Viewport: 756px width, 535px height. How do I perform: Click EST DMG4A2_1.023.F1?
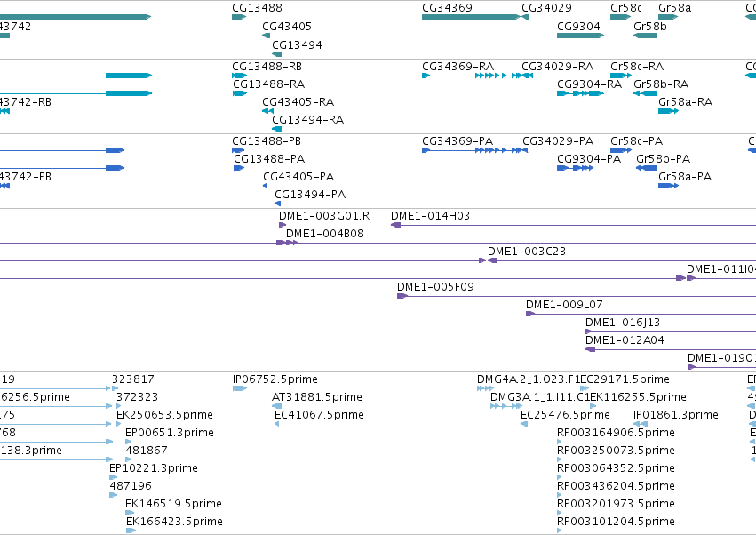(x=529, y=379)
